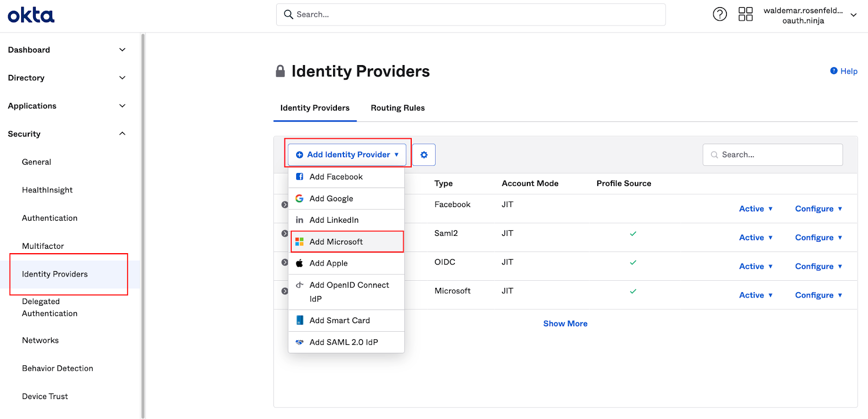
Task: Click the Show More link
Action: tap(565, 324)
